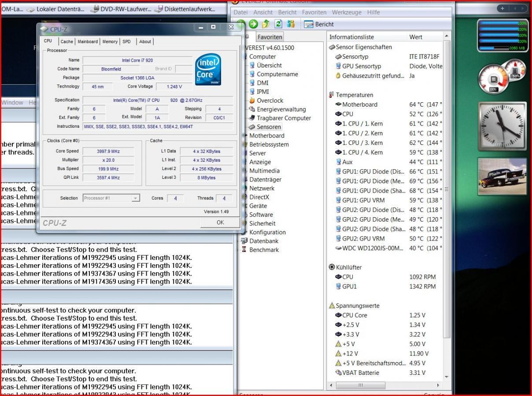Click the OK button in CPU-Z

point(220,222)
